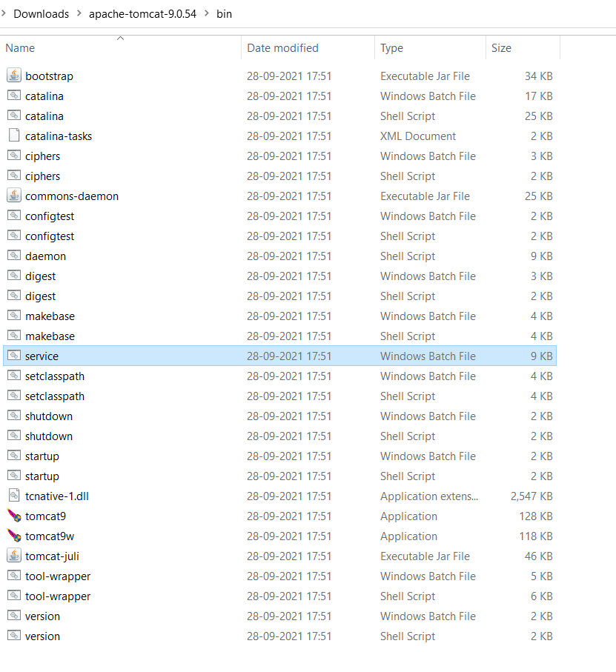Navigate to Downloads in the breadcrumb path
The height and width of the screenshot is (672, 616).
tap(42, 14)
